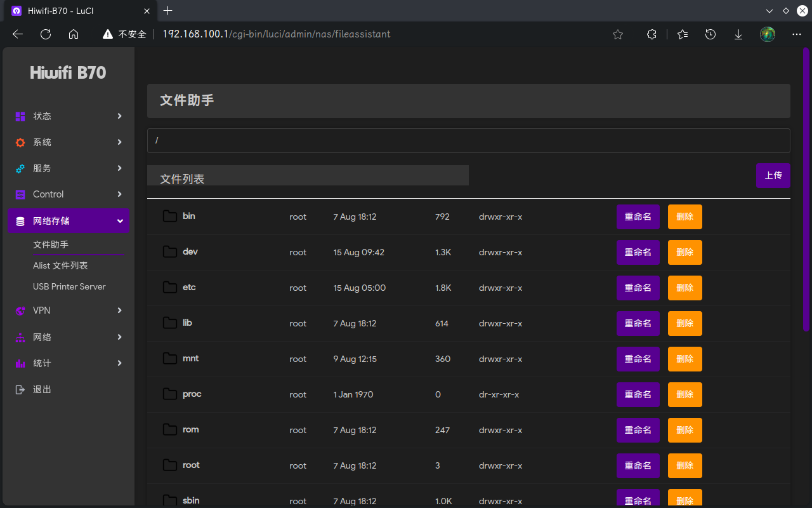Click the gear icon beside 系统
Viewport: 812px width, 508px height.
(x=20, y=142)
